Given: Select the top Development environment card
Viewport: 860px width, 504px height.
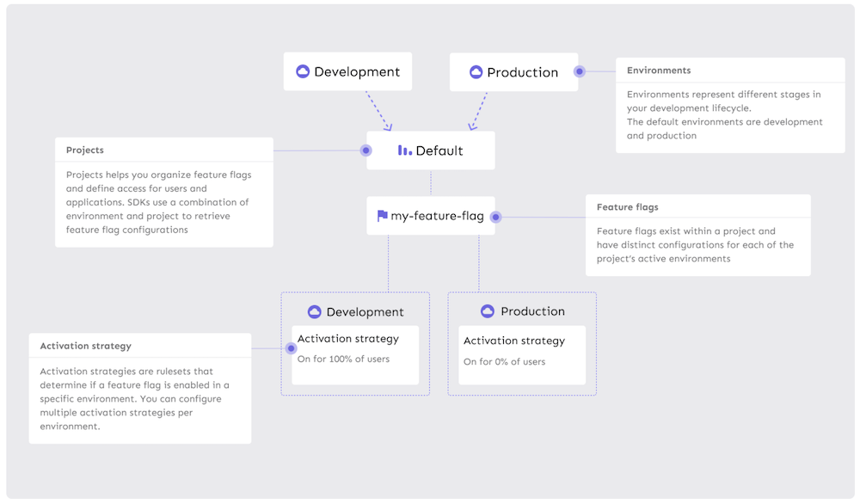Looking at the screenshot, I should click(347, 72).
